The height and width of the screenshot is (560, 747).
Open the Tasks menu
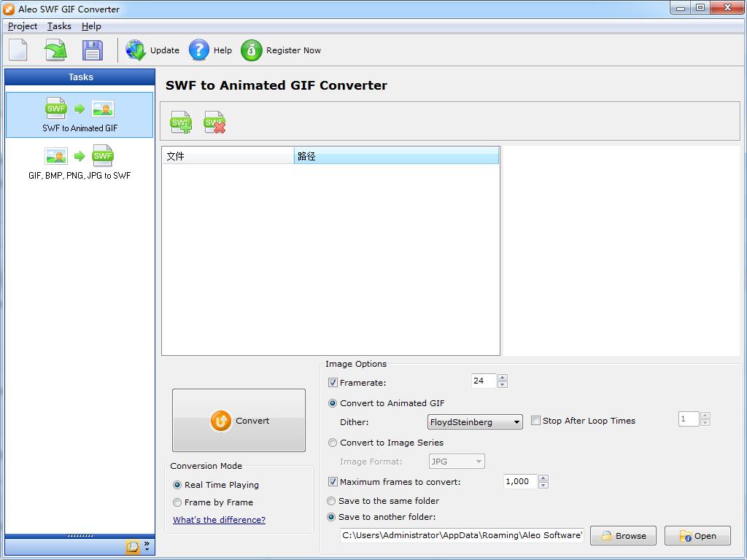click(x=59, y=26)
